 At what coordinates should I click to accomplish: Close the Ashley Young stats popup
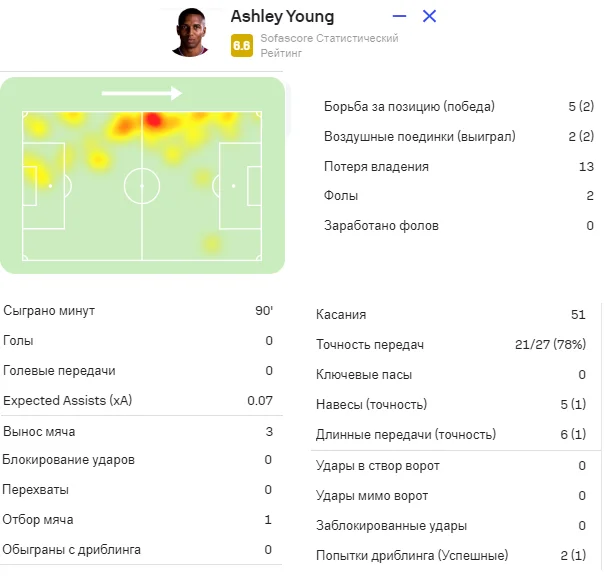pyautogui.click(x=430, y=16)
